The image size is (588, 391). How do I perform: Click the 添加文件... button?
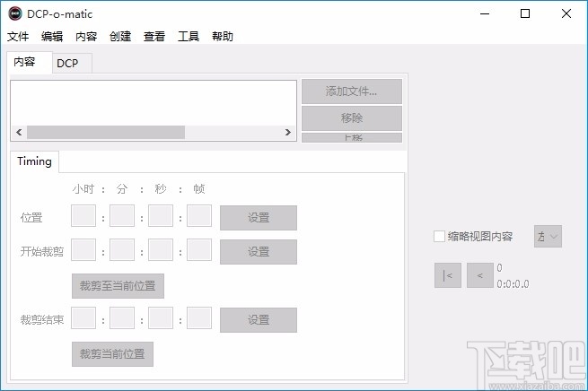(x=352, y=91)
